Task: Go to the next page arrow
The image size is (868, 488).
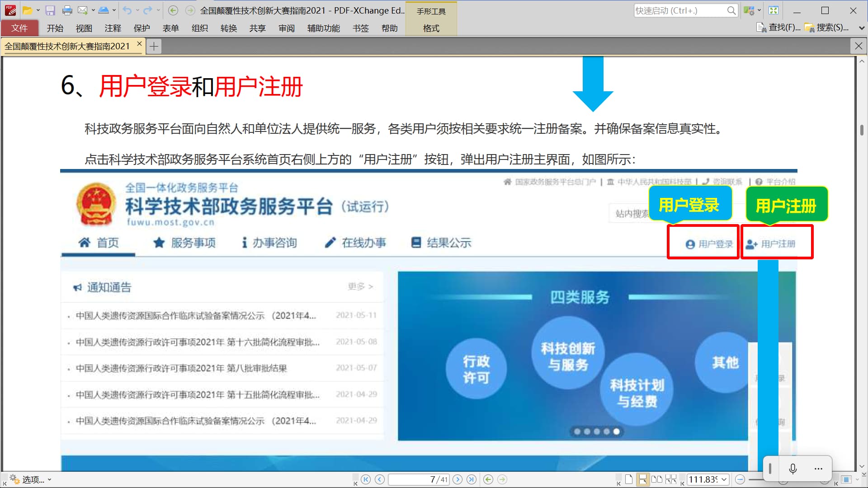Action: [458, 479]
